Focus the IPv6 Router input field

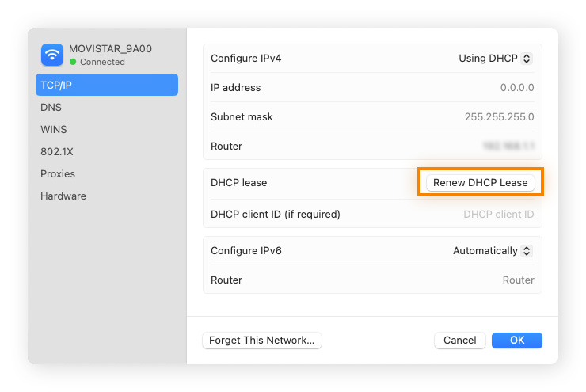[x=518, y=280]
